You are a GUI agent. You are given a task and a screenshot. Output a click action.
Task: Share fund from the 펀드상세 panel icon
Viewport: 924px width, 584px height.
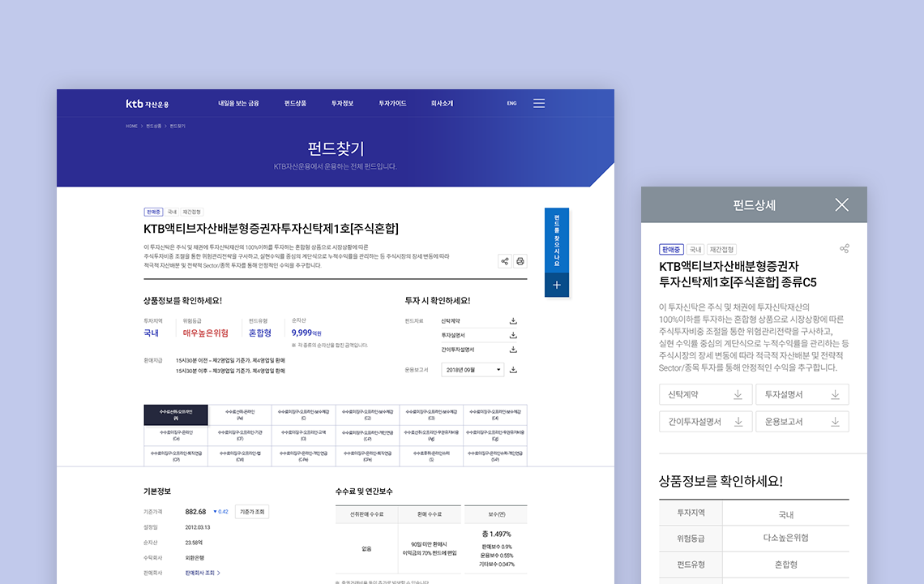tap(845, 248)
